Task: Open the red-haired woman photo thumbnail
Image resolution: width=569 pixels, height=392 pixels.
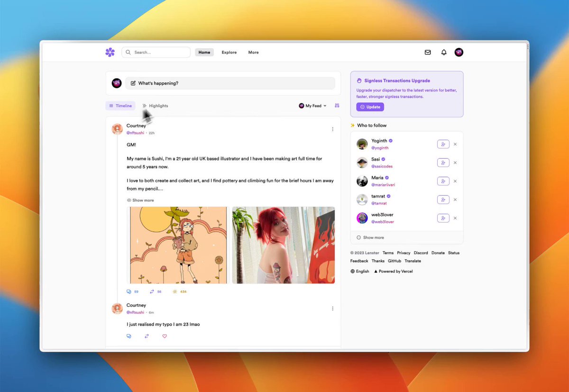Action: [x=284, y=245]
